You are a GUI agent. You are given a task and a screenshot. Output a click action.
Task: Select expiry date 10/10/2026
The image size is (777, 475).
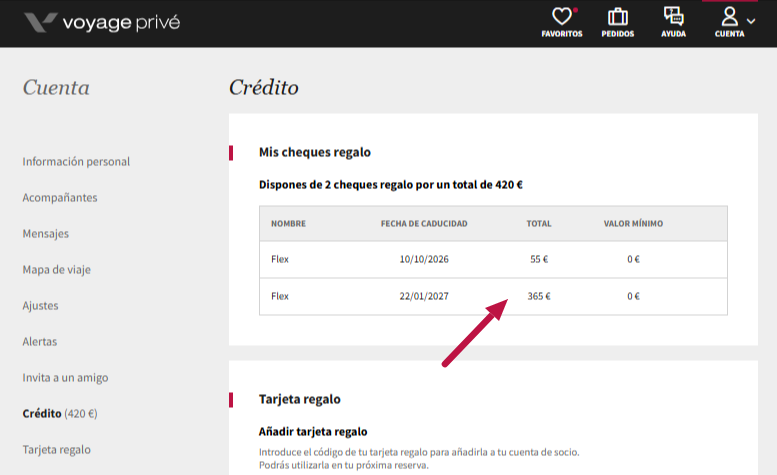(424, 260)
